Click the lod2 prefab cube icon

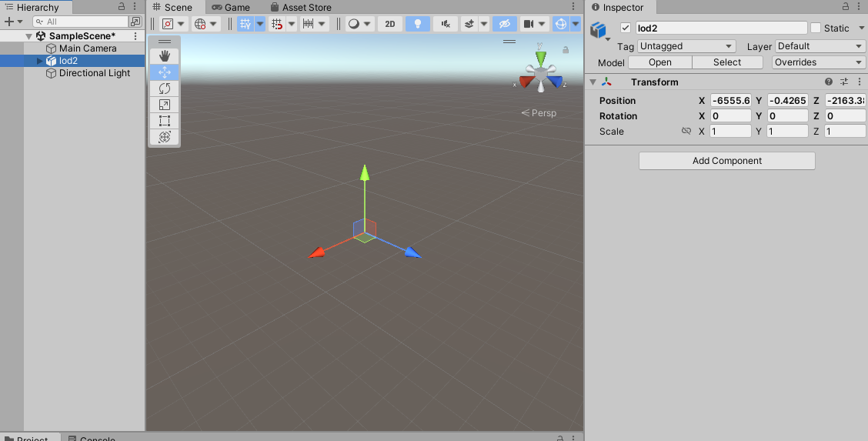598,30
